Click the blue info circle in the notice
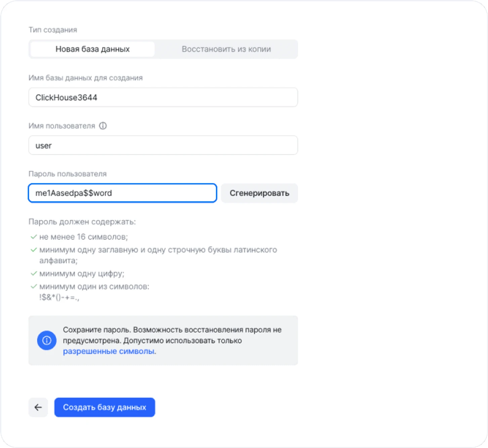 pos(46,340)
